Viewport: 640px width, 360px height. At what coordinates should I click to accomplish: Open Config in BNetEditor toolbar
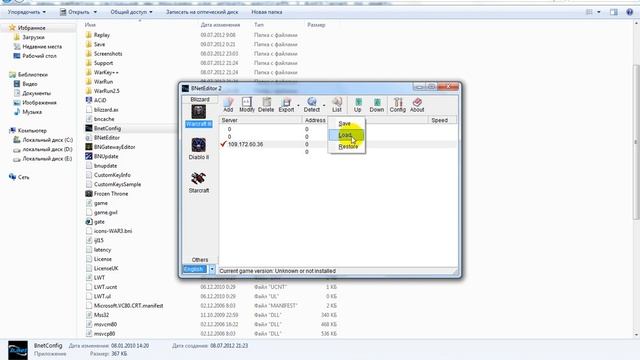[398, 105]
